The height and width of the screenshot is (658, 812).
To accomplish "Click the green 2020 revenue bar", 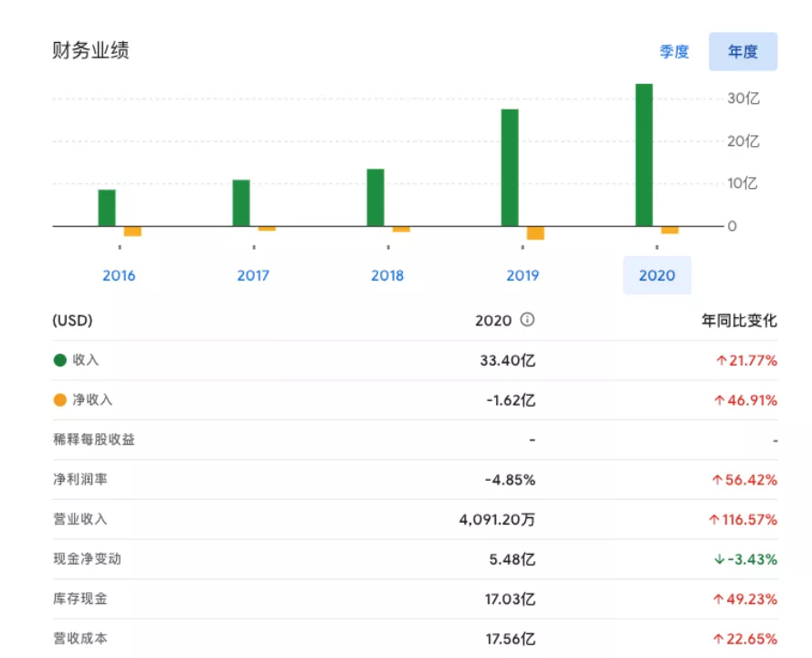I will tap(644, 154).
